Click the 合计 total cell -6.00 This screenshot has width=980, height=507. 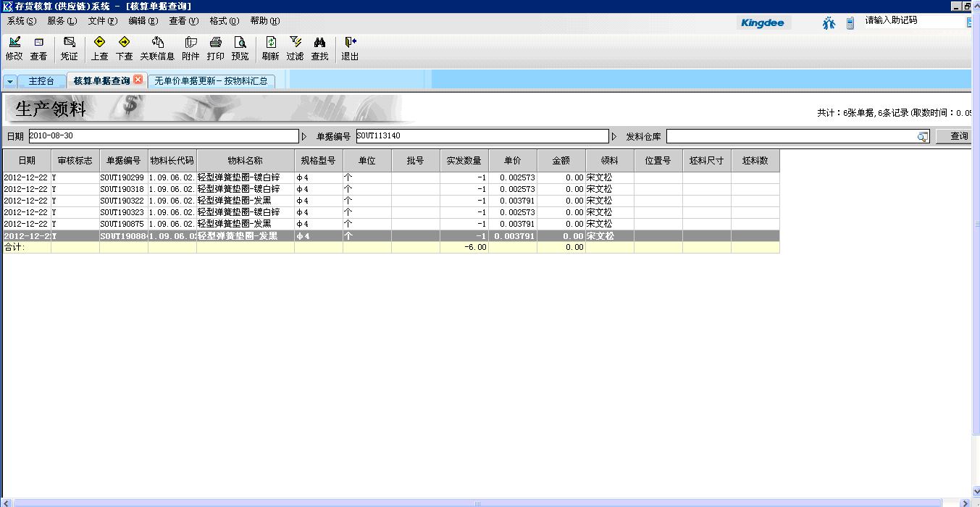point(464,247)
